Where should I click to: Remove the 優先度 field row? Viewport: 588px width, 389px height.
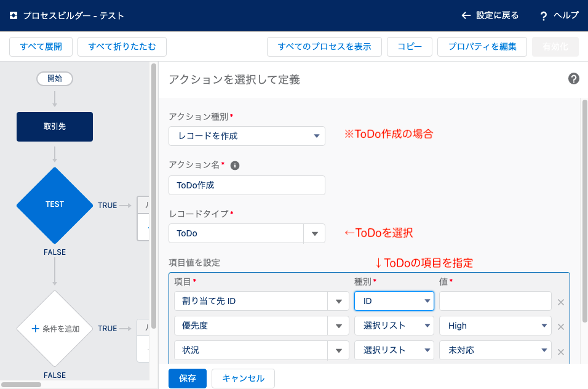pyautogui.click(x=560, y=327)
